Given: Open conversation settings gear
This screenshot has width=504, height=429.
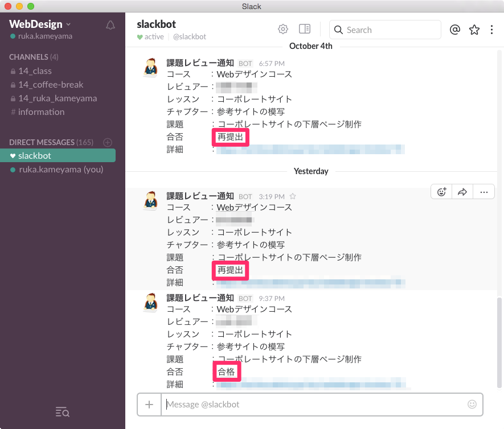Looking at the screenshot, I should 283,29.
